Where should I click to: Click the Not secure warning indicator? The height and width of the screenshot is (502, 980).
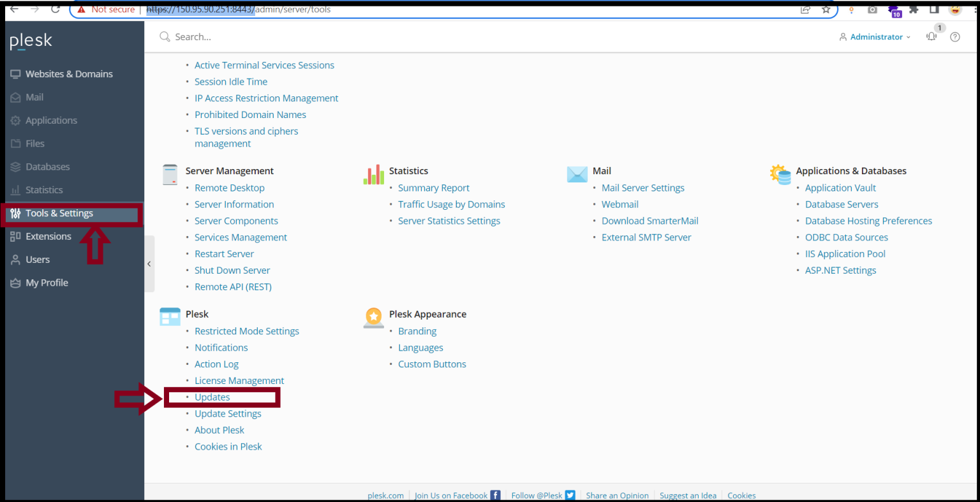pyautogui.click(x=106, y=9)
